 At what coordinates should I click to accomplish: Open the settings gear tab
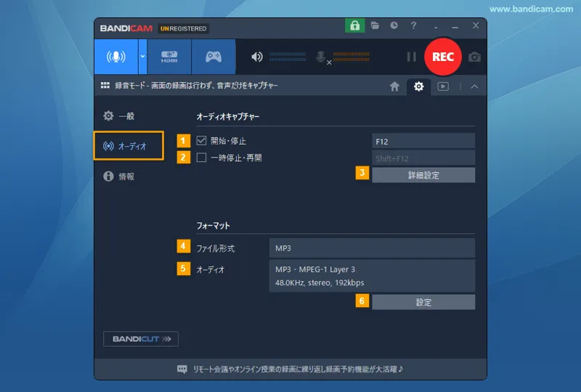click(x=419, y=86)
